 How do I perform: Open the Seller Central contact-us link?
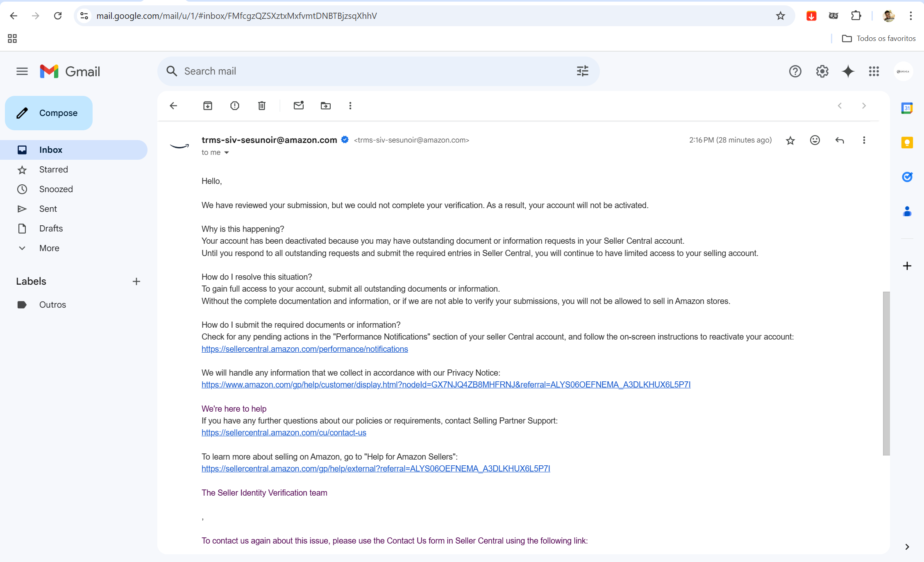coord(284,433)
